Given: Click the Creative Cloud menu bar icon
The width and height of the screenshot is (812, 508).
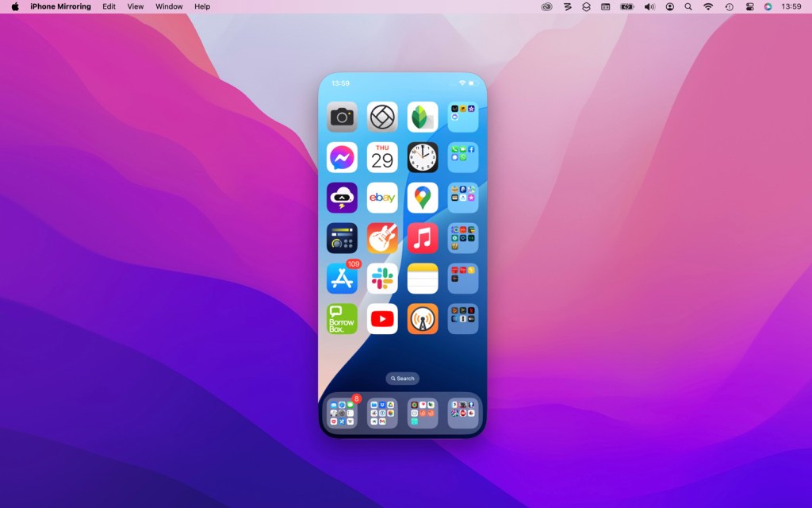Looking at the screenshot, I should (546, 6).
